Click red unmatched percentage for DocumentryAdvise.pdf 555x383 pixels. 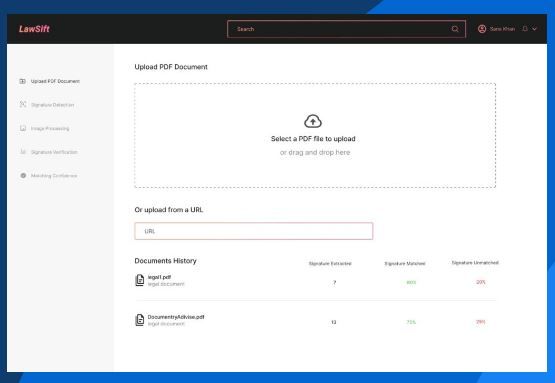[481, 322]
